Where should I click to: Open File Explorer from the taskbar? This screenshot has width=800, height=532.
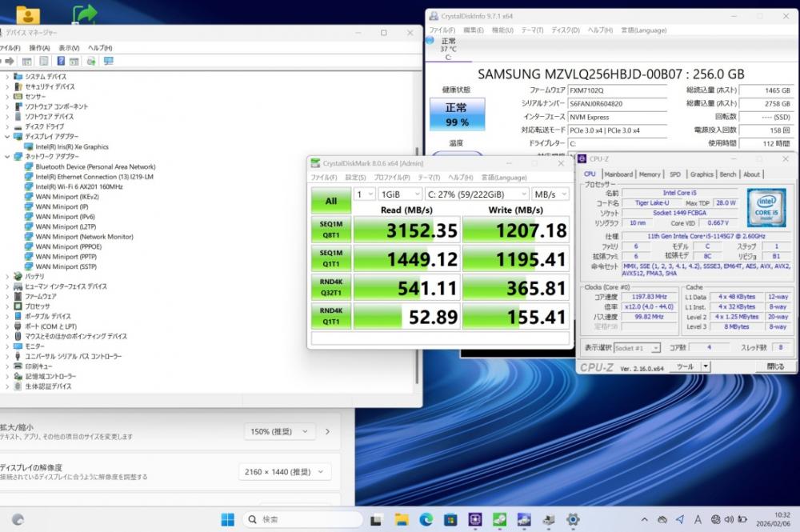401,518
